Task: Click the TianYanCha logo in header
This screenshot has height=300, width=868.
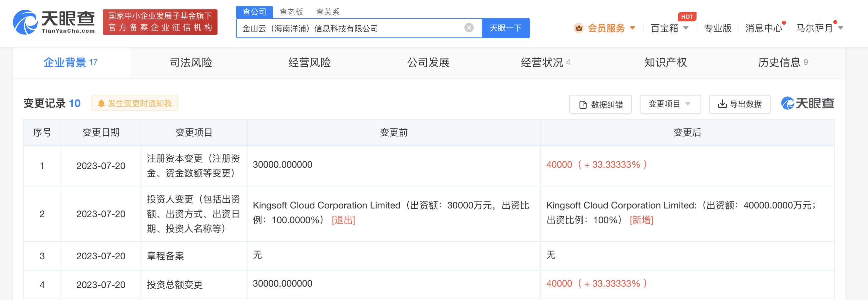Action: (54, 22)
